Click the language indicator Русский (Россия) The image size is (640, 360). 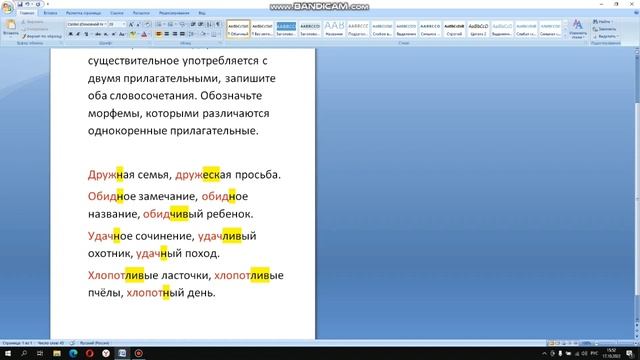tap(94, 343)
